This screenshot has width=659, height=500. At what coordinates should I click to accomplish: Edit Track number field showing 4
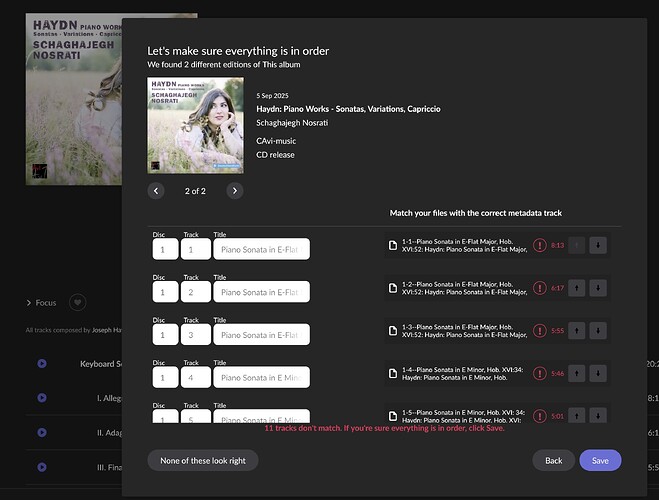click(x=195, y=377)
